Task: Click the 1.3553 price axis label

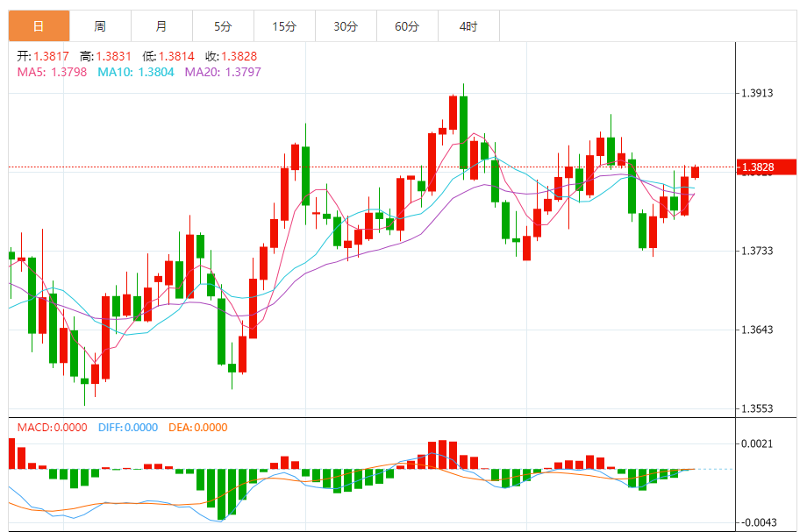Action: (x=757, y=408)
